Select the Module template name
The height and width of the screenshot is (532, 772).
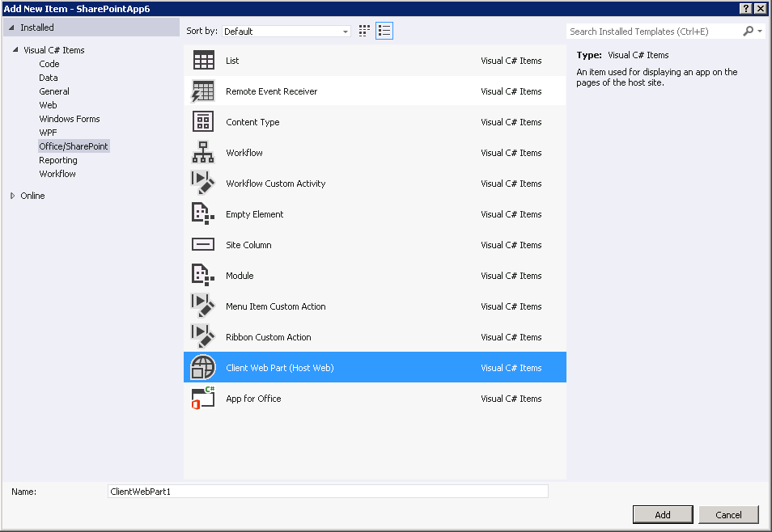point(240,275)
